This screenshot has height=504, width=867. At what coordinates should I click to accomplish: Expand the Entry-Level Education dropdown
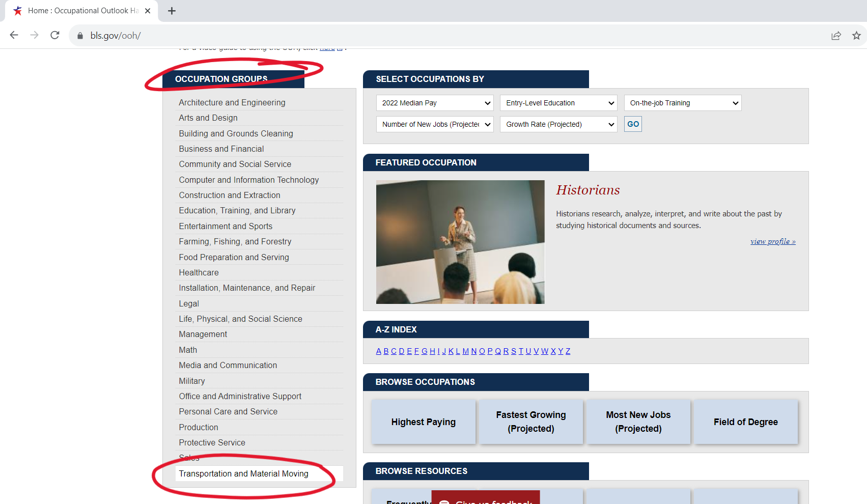click(558, 103)
